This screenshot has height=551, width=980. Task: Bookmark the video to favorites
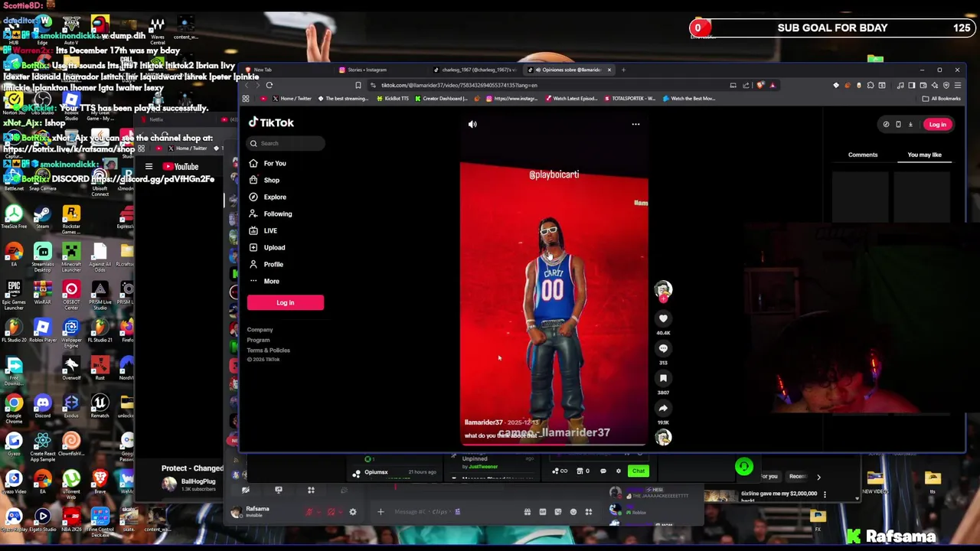click(x=663, y=378)
